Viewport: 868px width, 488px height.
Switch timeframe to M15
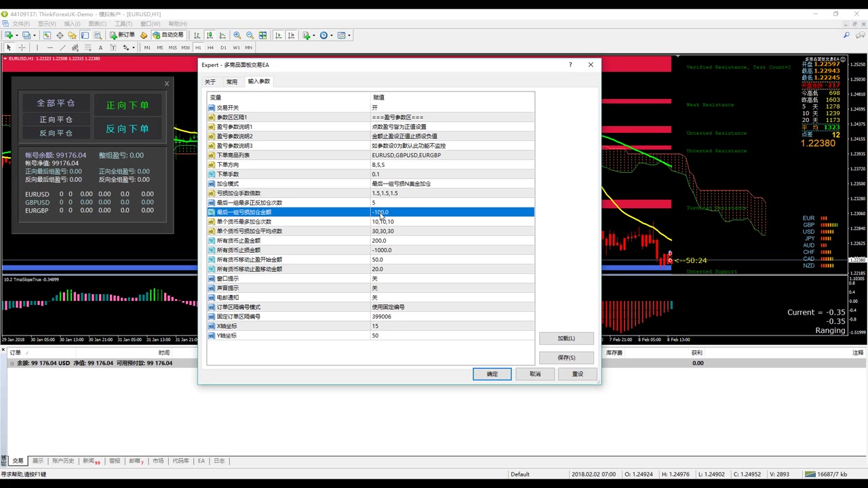point(172,47)
